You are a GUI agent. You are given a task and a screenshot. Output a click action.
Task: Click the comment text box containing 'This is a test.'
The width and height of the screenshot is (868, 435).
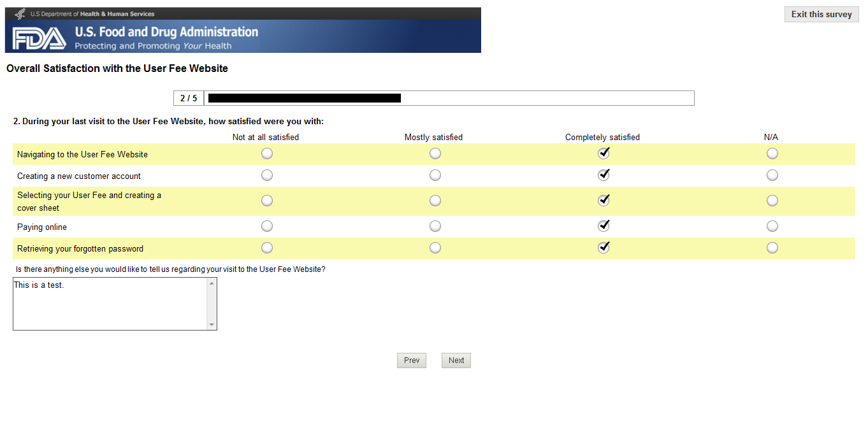110,304
